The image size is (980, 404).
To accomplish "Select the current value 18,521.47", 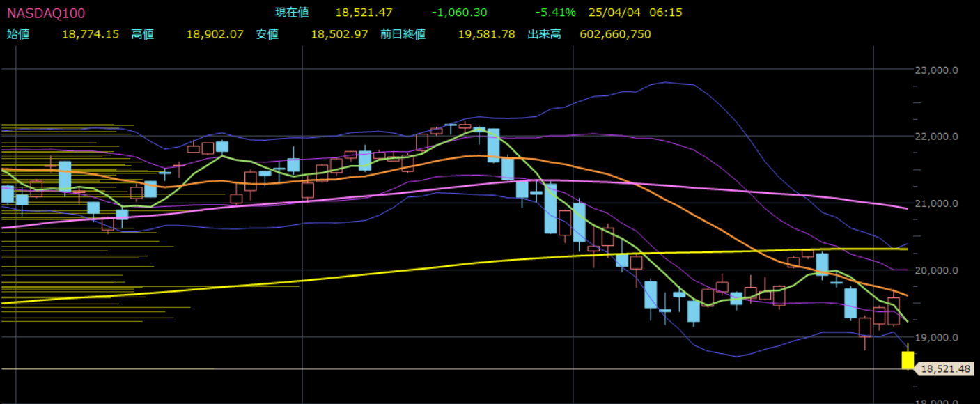I will [364, 13].
